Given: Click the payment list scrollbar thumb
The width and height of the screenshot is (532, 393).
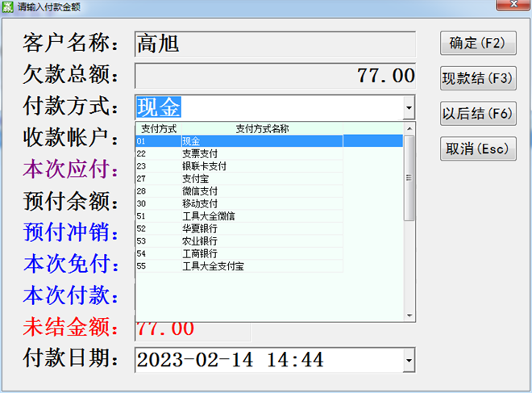Looking at the screenshot, I should point(409,178).
